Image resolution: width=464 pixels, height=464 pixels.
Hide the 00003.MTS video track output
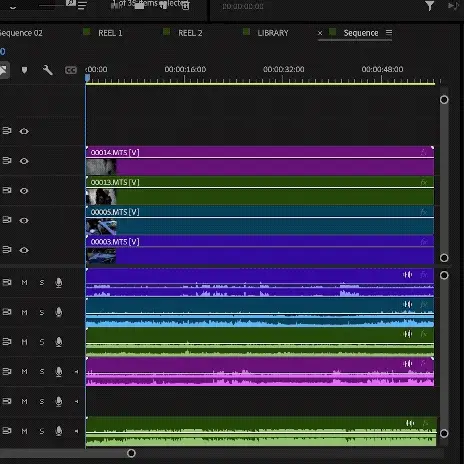[x=24, y=250]
